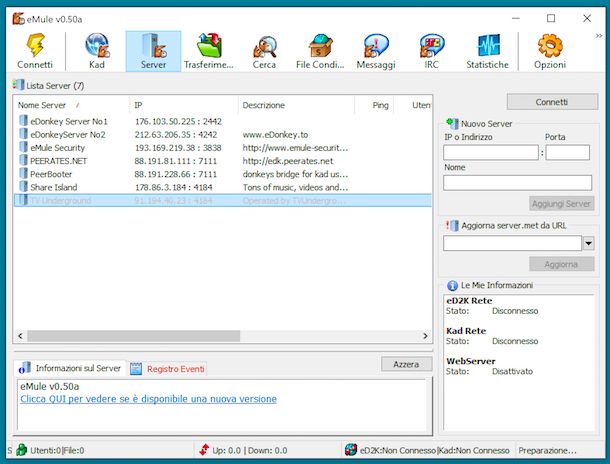Click the server.met URL input field
Screen dimensions: 610x464
[512, 243]
